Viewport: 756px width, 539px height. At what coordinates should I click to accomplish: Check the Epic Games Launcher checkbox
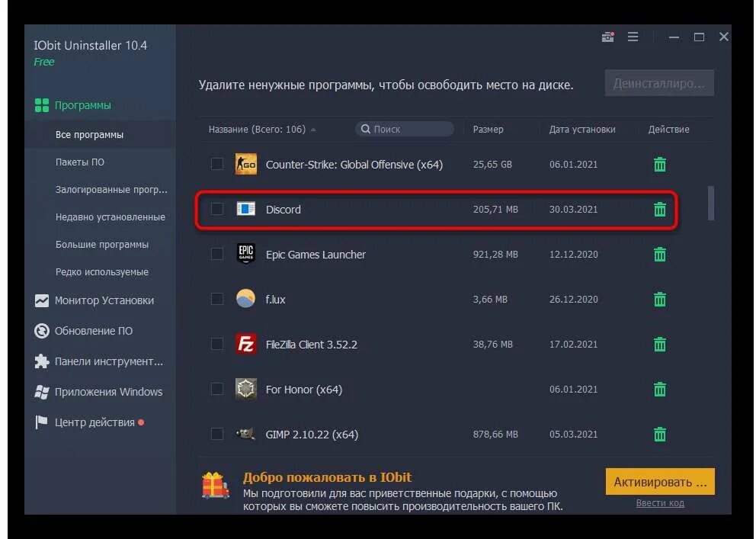(217, 254)
